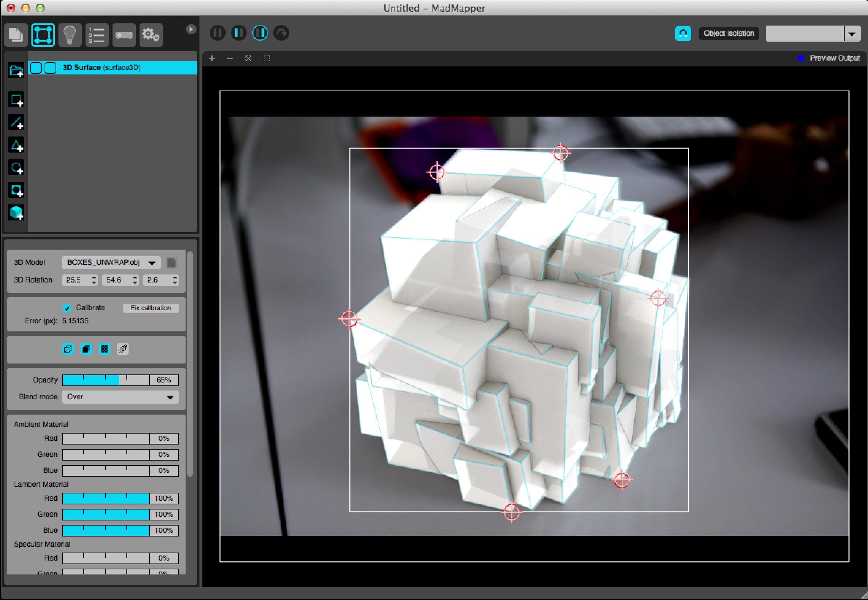Toggle wireframe display cube icon
The image size is (868, 600).
click(x=68, y=349)
